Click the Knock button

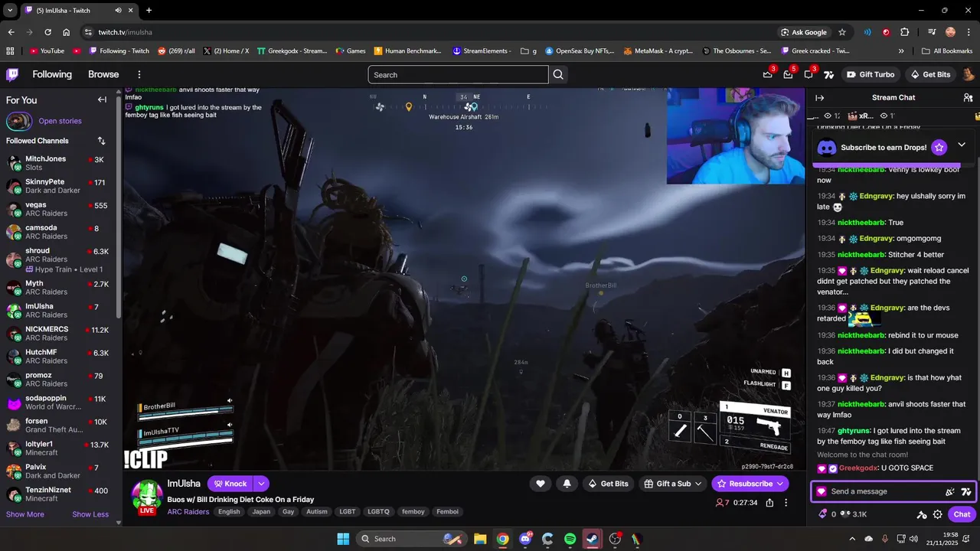tap(230, 484)
